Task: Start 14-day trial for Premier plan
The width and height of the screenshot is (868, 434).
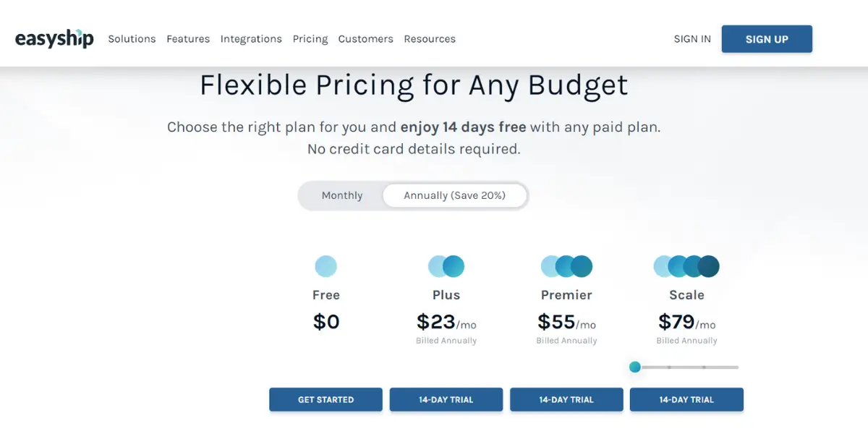Action: pos(566,399)
